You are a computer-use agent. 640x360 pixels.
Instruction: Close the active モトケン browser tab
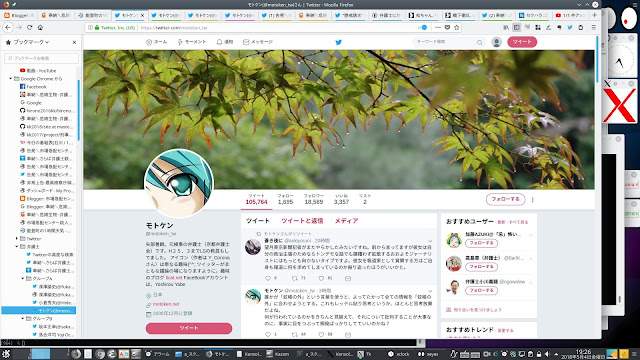142,15
